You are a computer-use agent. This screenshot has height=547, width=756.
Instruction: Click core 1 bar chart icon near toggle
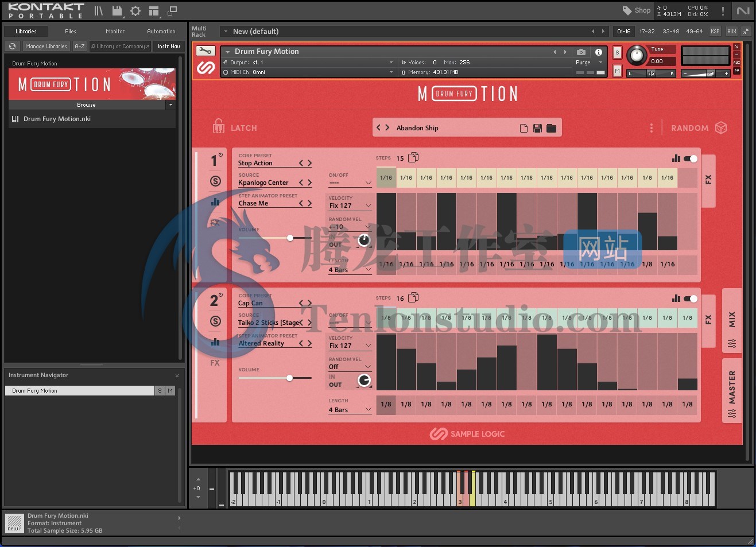[x=676, y=158]
